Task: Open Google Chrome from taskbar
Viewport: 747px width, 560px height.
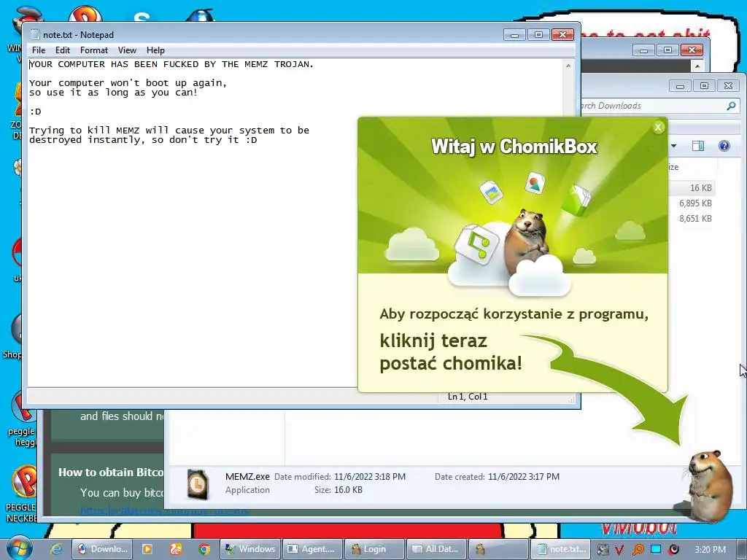Action: point(204,549)
